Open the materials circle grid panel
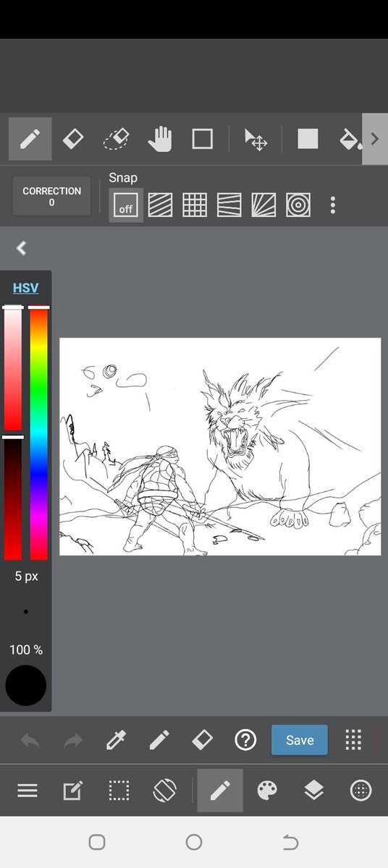The height and width of the screenshot is (868, 388). 360,791
